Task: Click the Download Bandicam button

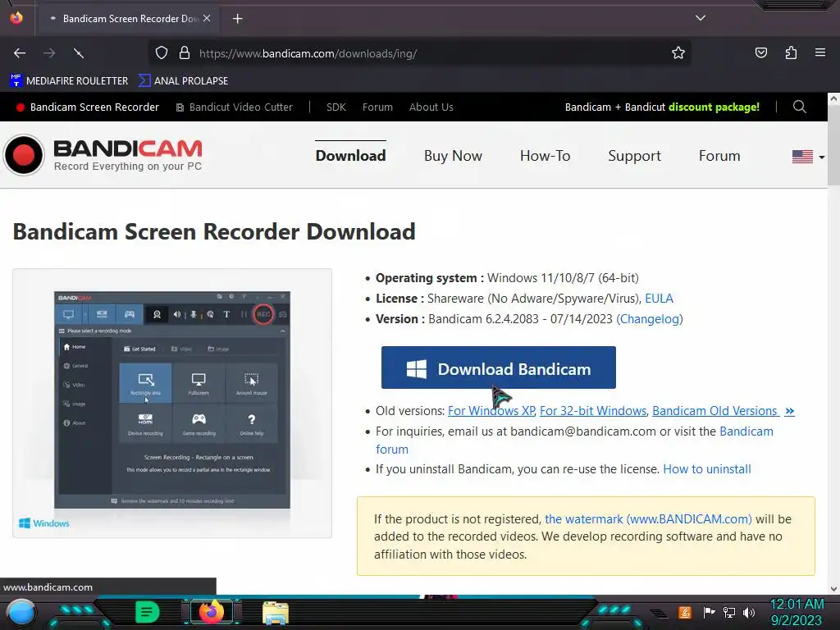Action: click(x=498, y=367)
